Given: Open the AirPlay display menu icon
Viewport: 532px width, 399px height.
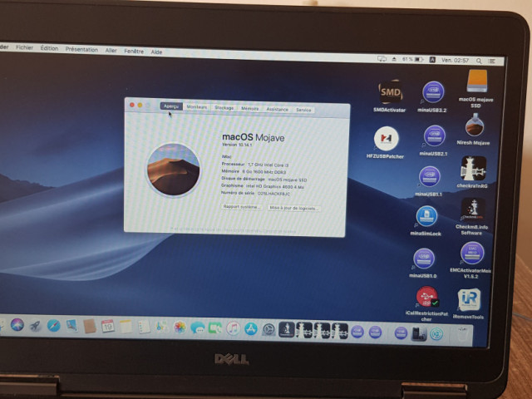Looking at the screenshot, I should point(382,59).
